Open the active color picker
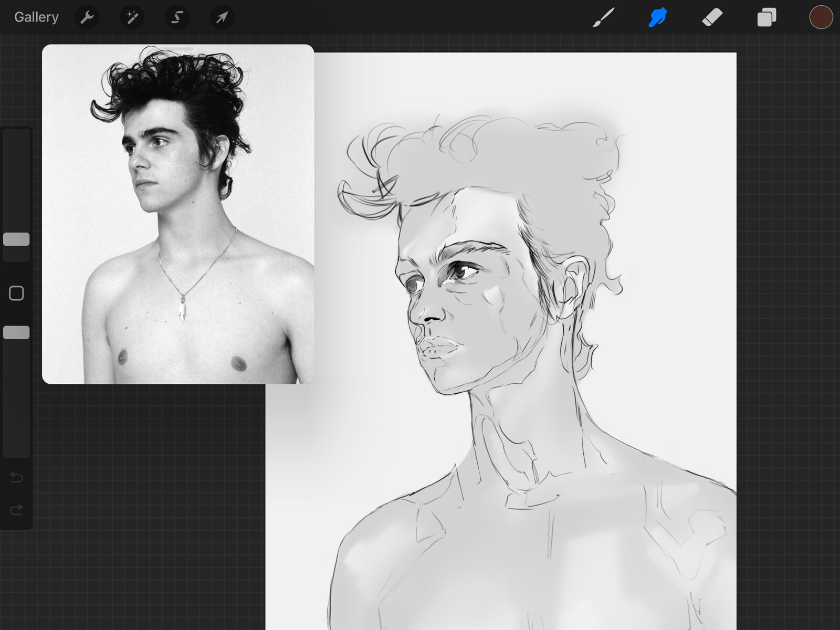 click(x=821, y=17)
